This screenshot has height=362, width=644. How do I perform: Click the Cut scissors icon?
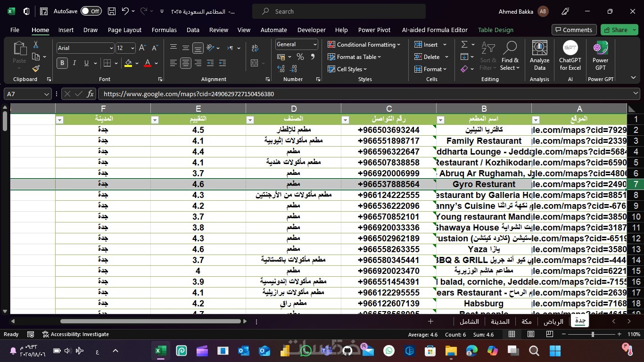point(36,45)
